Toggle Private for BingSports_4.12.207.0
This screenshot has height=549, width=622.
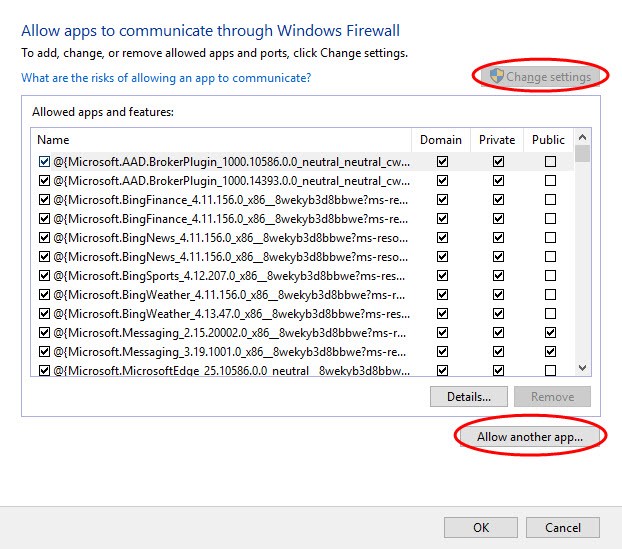pyautogui.click(x=498, y=275)
